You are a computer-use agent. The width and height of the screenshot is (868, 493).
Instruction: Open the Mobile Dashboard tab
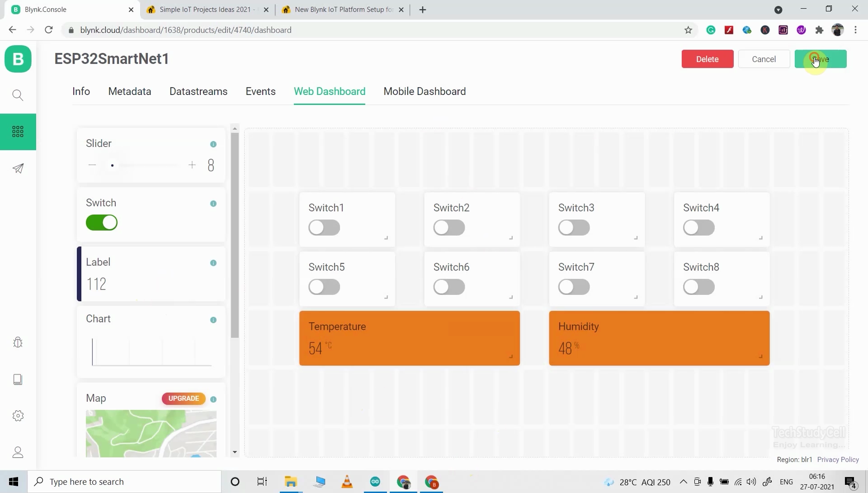425,91
